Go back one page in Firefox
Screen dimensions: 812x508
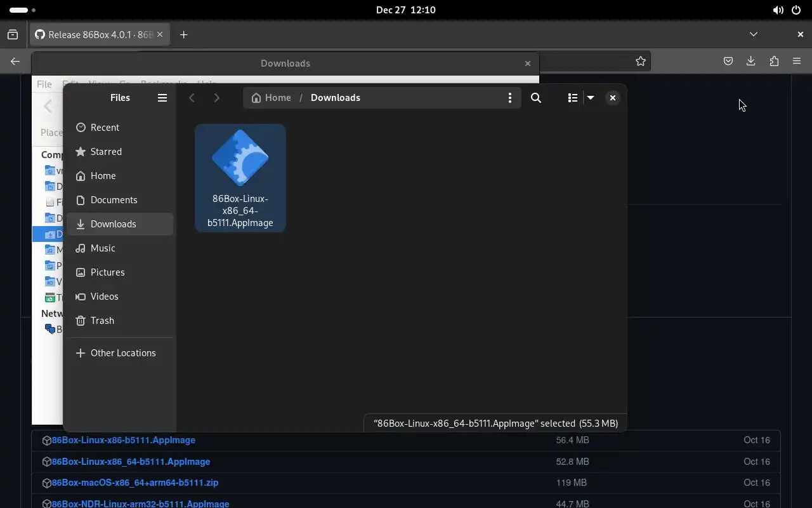pos(15,62)
